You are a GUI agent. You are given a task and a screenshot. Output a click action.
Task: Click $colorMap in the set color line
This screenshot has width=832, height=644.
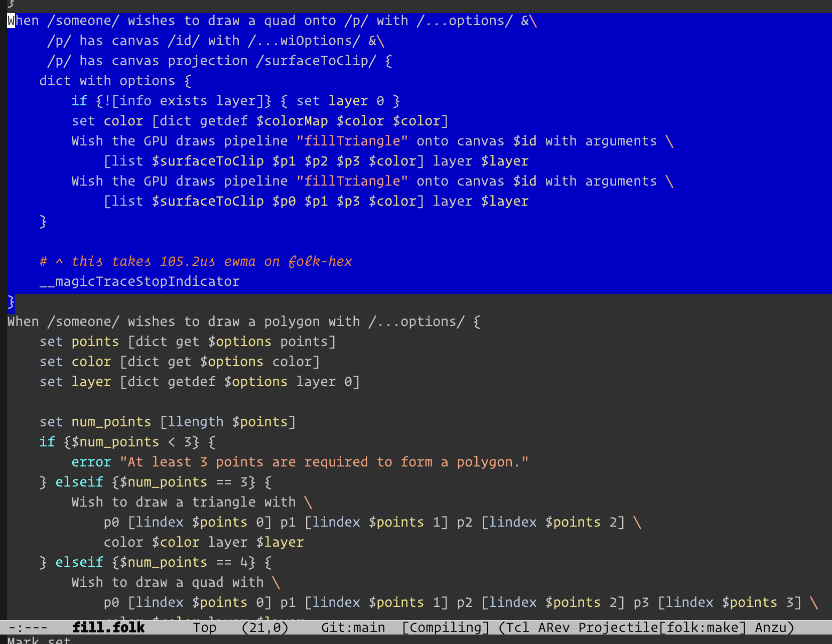tap(292, 121)
